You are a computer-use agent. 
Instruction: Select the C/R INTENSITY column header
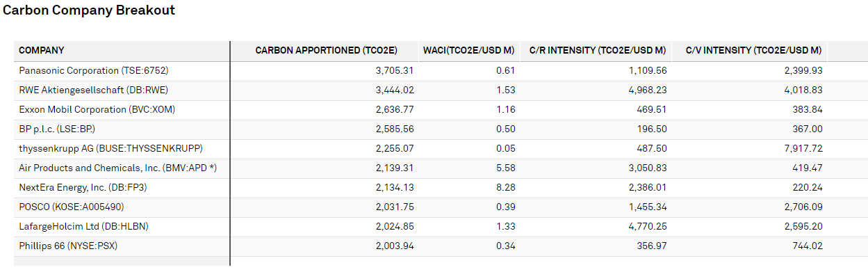coord(598,51)
